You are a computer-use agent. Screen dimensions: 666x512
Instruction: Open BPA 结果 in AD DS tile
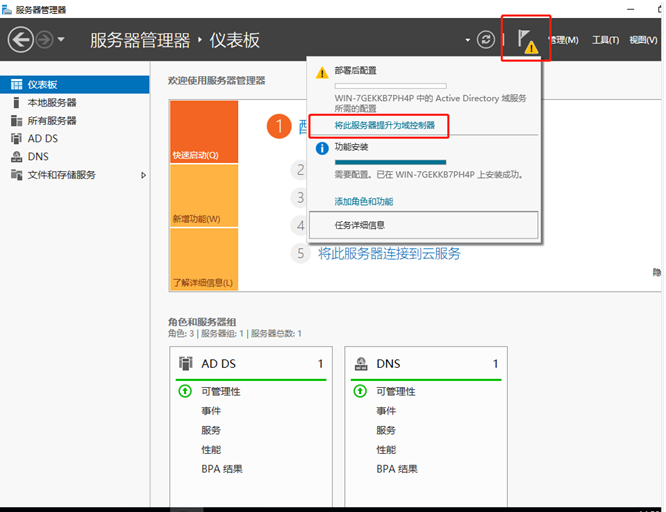point(222,469)
